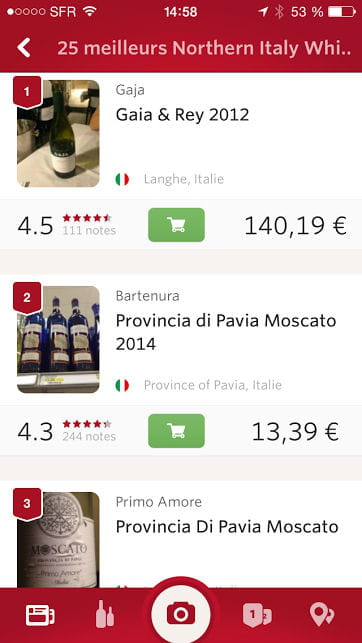362x643 pixels.
Task: Tap the 13,39 € price
Action: [x=295, y=431]
